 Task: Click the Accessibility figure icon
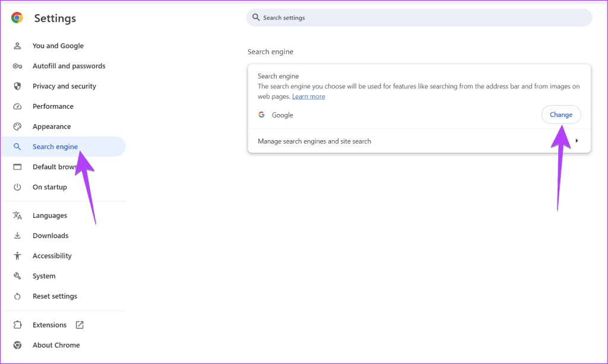pyautogui.click(x=17, y=255)
